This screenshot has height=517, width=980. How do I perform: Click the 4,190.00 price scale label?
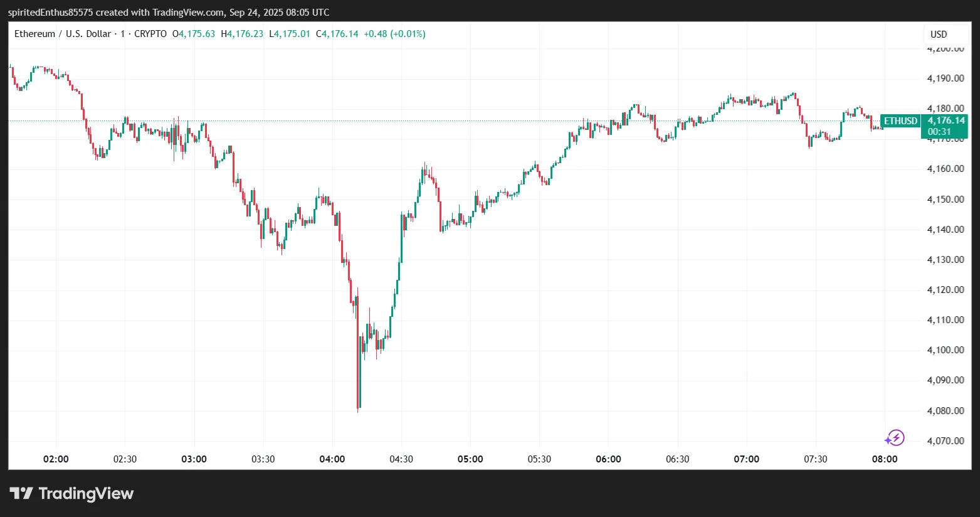pos(945,78)
